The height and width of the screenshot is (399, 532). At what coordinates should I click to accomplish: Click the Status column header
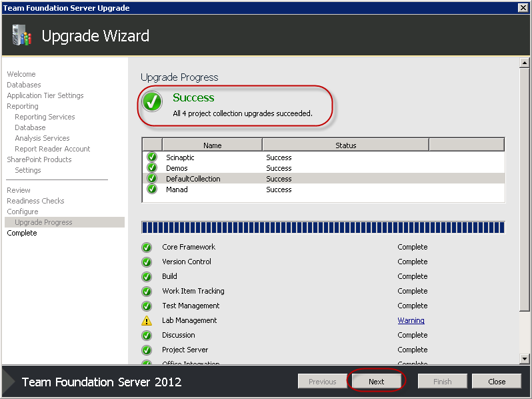point(346,145)
